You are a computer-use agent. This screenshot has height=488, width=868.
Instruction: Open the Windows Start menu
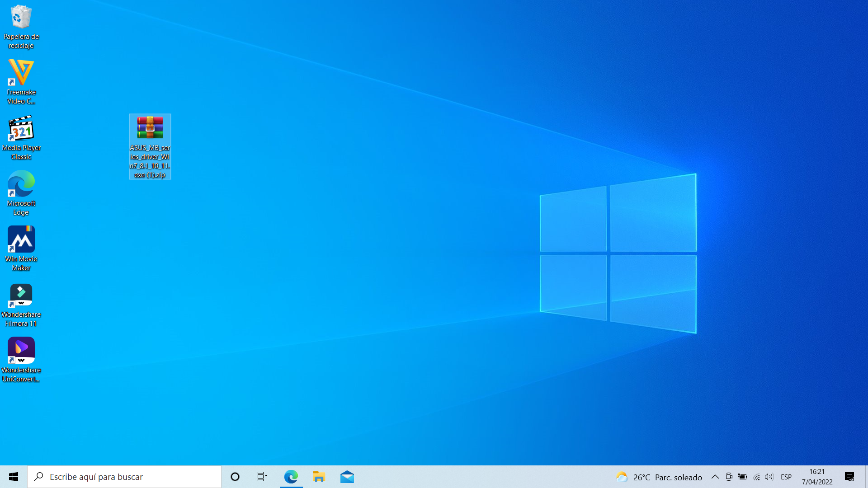tap(14, 477)
